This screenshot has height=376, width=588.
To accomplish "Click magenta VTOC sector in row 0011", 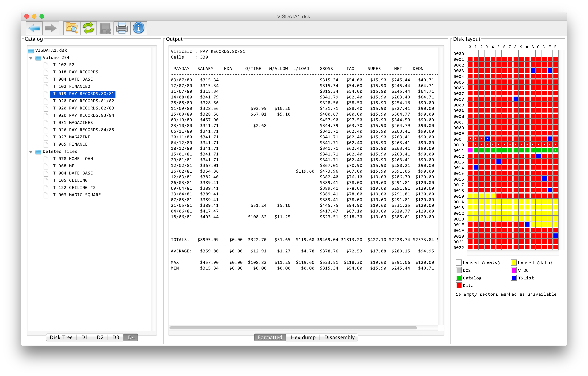I will point(470,150).
